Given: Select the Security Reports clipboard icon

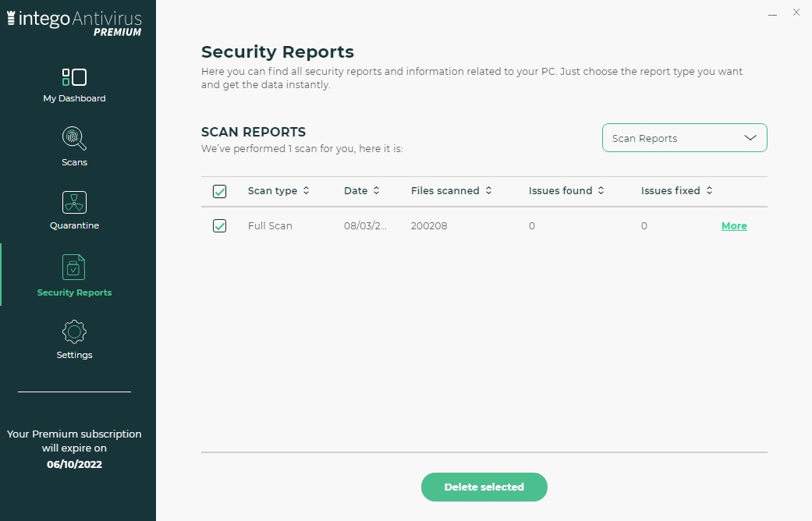Looking at the screenshot, I should (x=74, y=268).
